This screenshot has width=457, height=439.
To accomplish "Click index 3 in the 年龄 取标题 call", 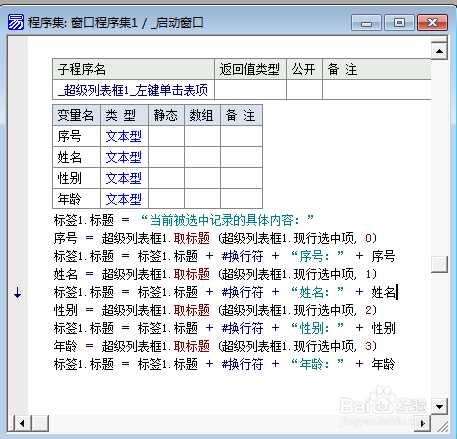I will coord(368,346).
